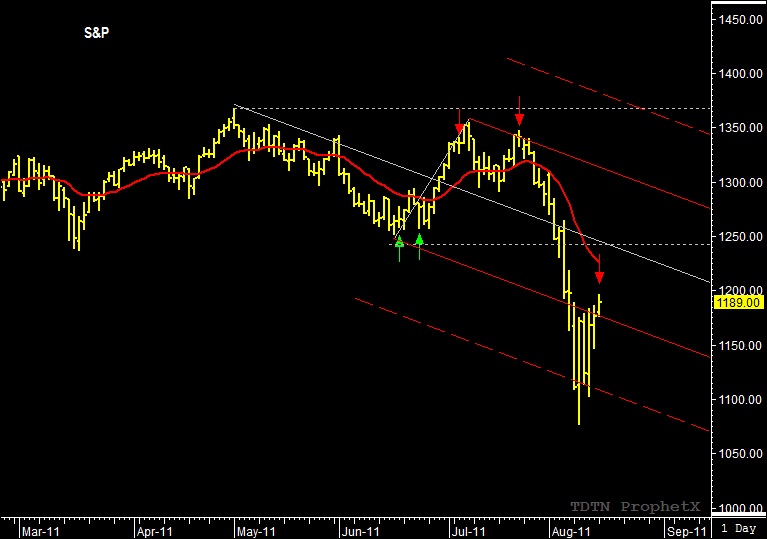This screenshot has height=539, width=767.
Task: Click the S&P chart title label
Action: 96,33
